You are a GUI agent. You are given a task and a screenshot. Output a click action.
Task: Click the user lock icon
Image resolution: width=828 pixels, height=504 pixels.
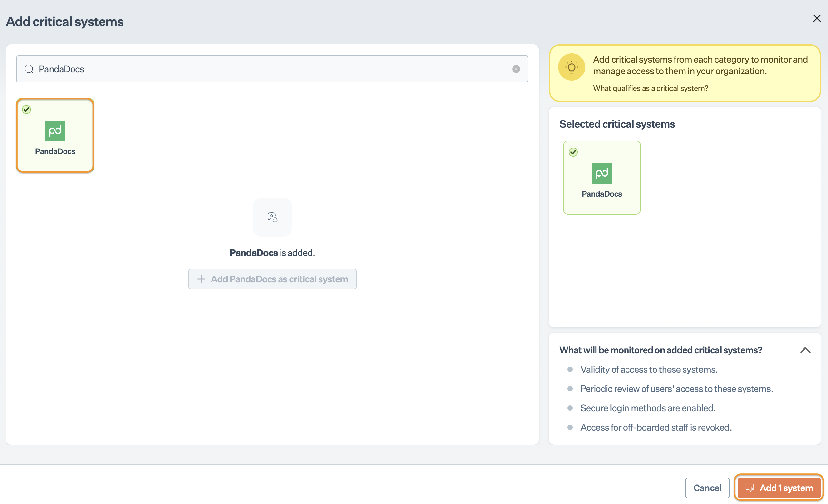point(272,217)
